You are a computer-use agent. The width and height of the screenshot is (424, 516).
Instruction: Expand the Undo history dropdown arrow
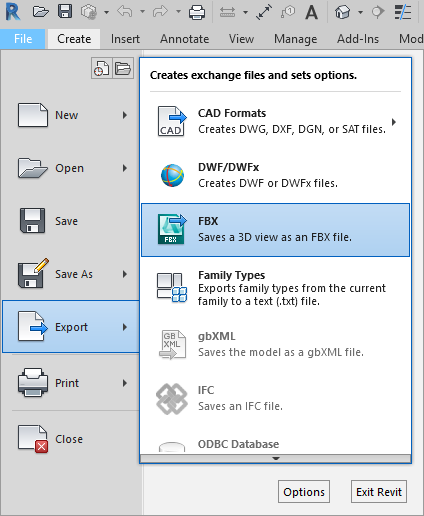[142, 12]
